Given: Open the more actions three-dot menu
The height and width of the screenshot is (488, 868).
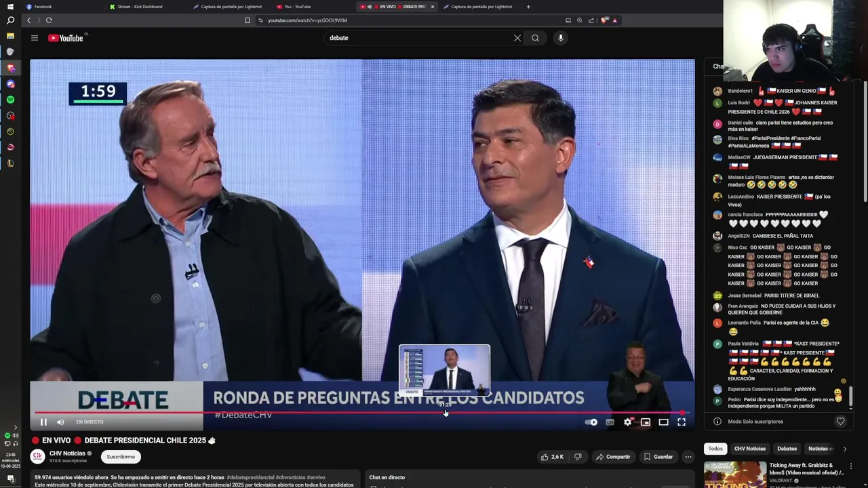Looking at the screenshot, I should point(688,457).
